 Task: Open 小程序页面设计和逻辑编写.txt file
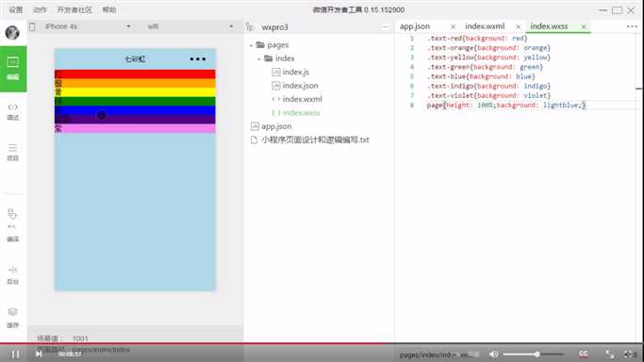[315, 140]
